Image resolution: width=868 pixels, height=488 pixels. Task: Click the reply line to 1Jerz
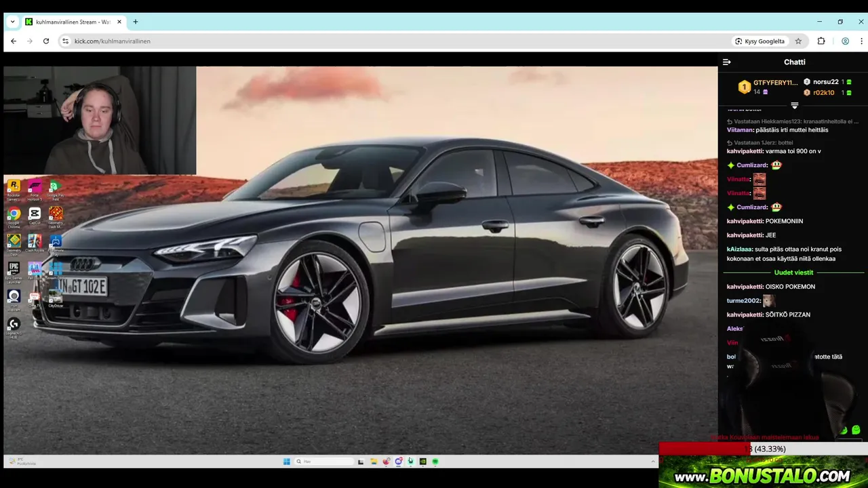[760, 143]
